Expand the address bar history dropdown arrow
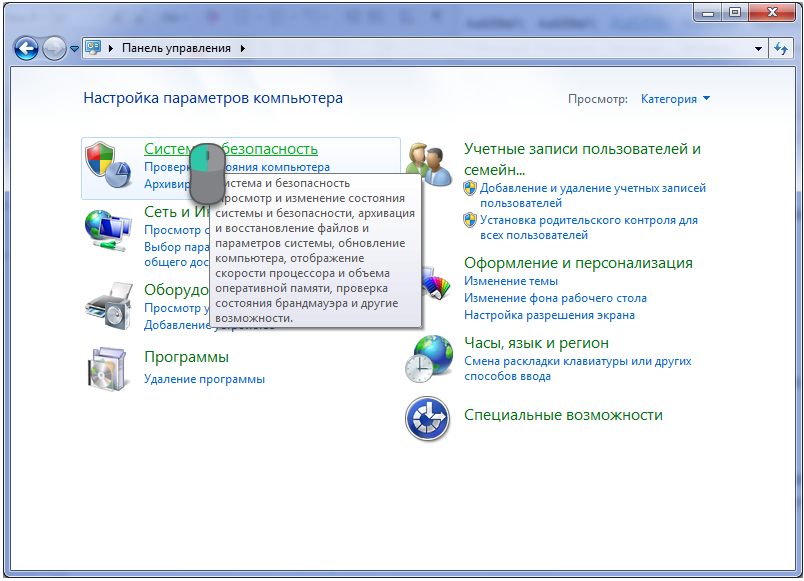The height and width of the screenshot is (581, 804). pos(758,48)
